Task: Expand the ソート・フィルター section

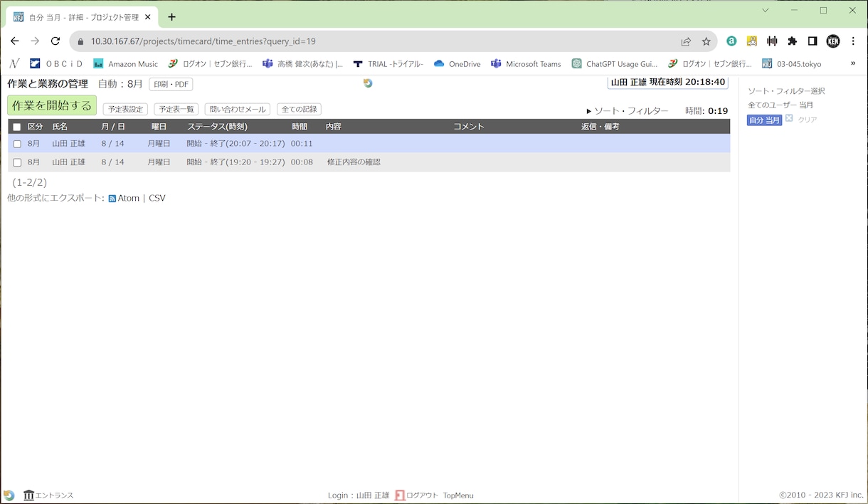Action: pyautogui.click(x=627, y=111)
